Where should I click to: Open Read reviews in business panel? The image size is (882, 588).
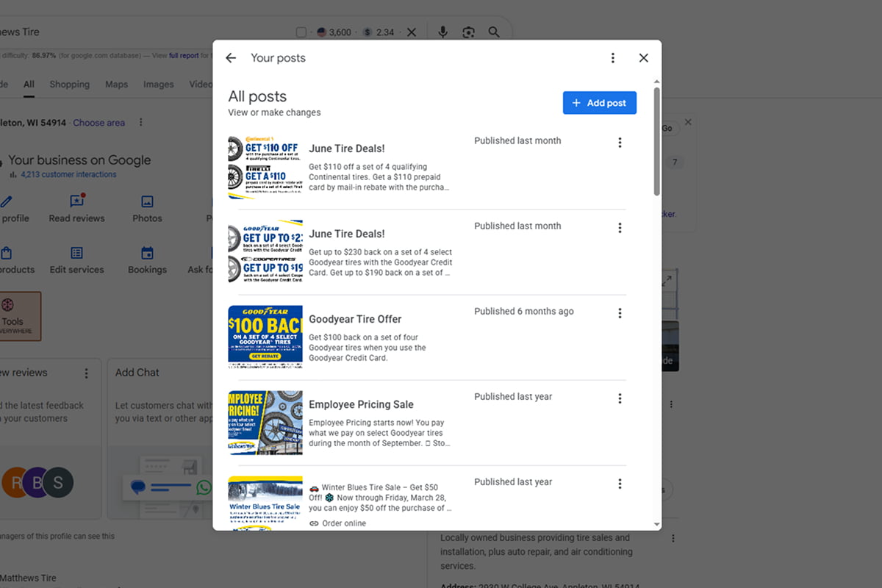click(x=76, y=209)
